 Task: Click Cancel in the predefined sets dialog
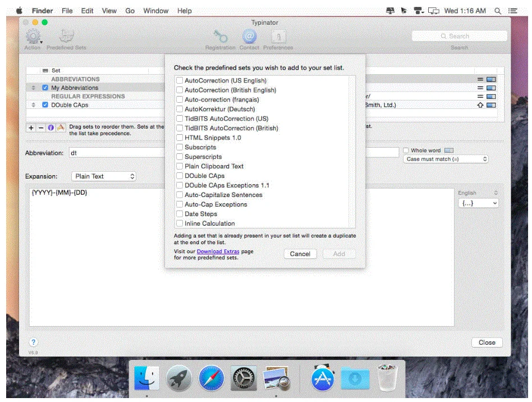coord(300,254)
